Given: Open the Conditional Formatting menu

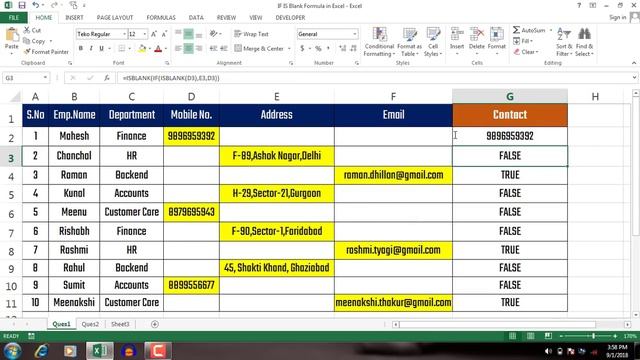Looking at the screenshot, I should (379, 42).
